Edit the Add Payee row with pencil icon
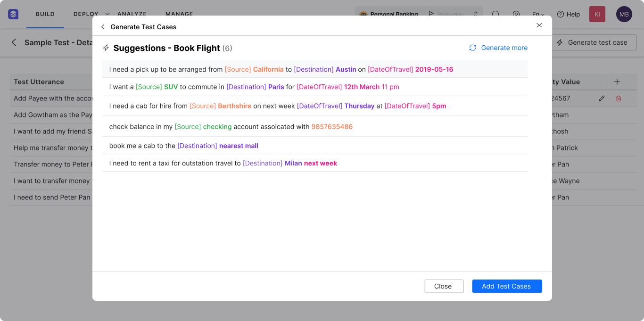644x321 pixels. [x=602, y=99]
